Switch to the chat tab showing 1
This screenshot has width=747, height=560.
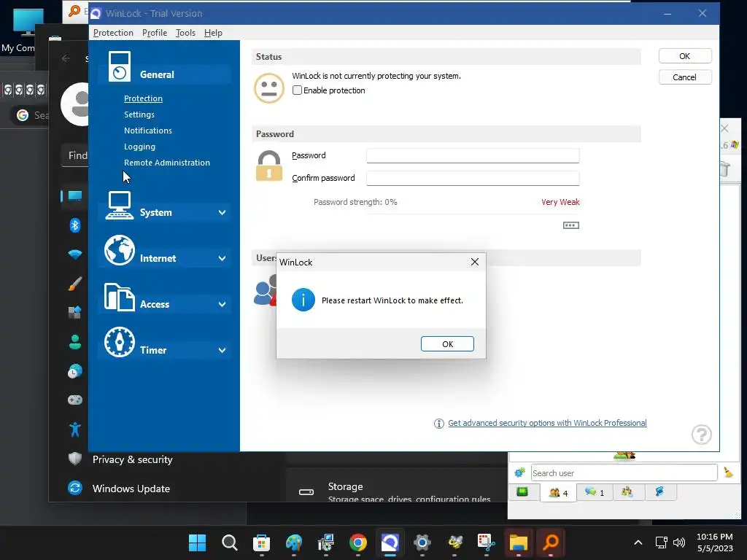[594, 492]
